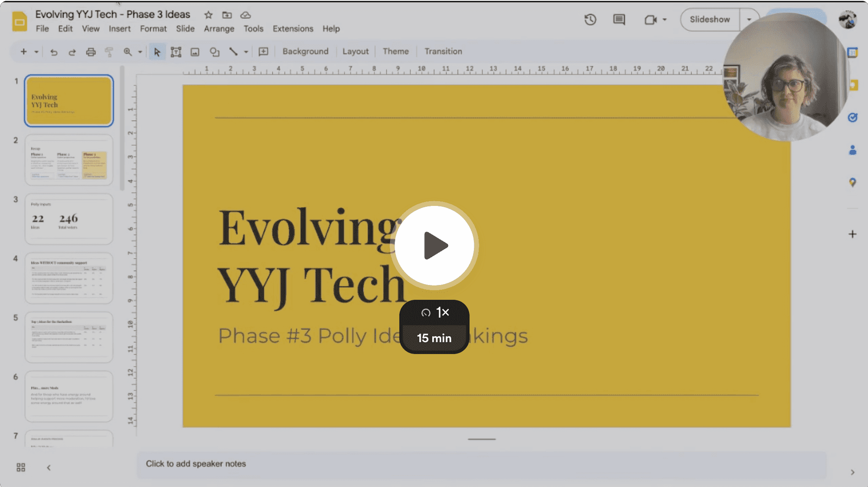868x487 pixels.
Task: Click the Background button
Action: click(x=305, y=51)
